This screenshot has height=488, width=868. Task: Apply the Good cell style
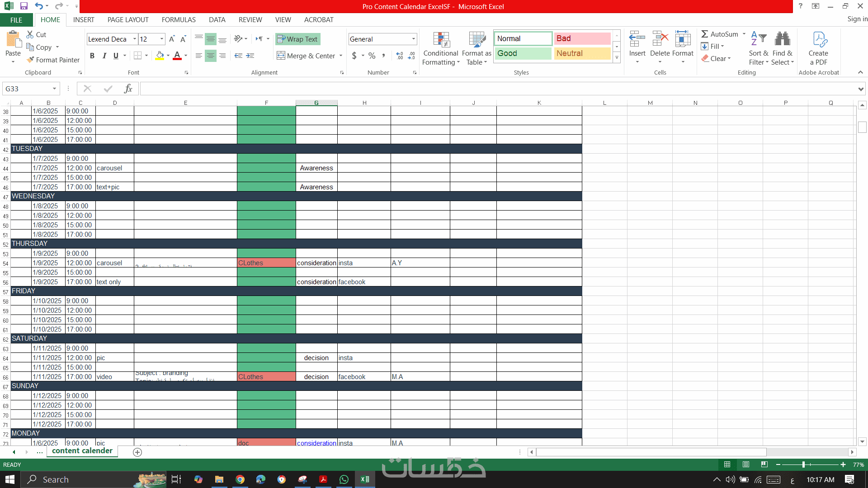coord(523,53)
